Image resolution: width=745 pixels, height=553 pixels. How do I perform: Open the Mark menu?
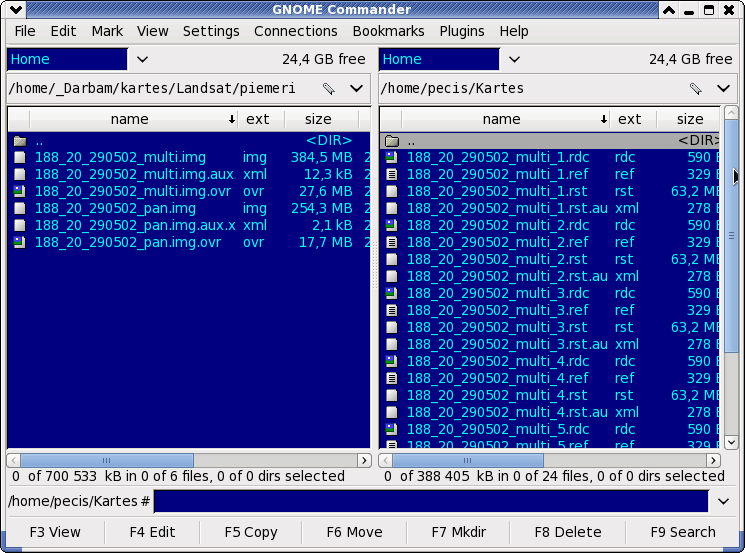pyautogui.click(x=107, y=31)
